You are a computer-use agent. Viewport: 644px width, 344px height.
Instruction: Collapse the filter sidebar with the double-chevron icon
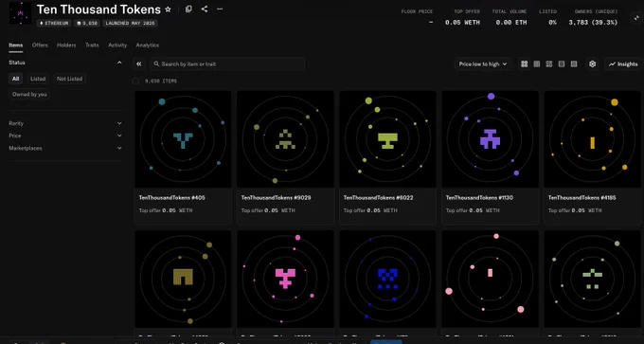[x=139, y=64]
